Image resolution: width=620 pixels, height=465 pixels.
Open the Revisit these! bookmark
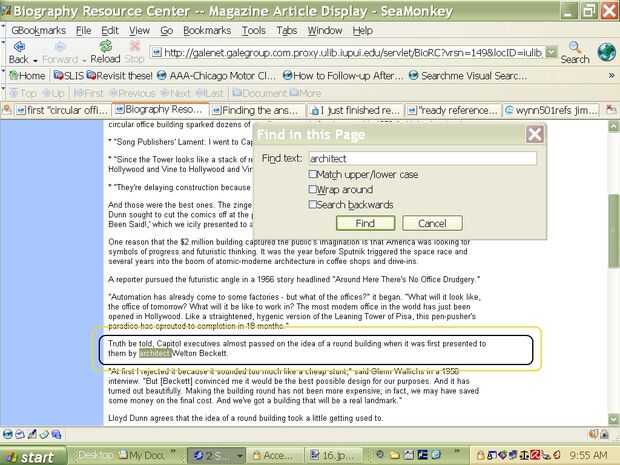119,76
